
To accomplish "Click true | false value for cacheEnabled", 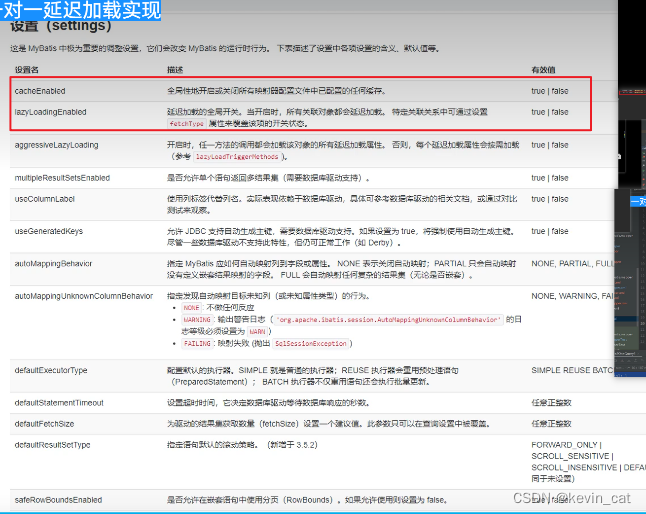I will point(550,91).
